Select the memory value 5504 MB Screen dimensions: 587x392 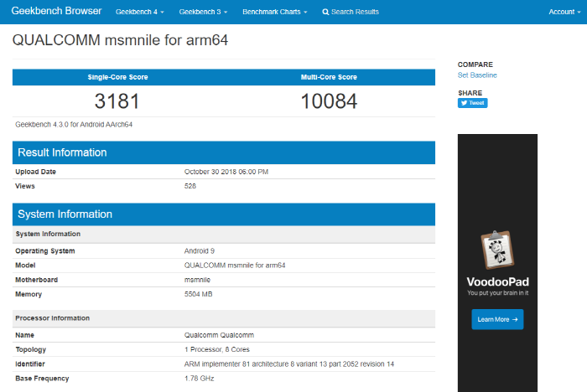click(198, 294)
